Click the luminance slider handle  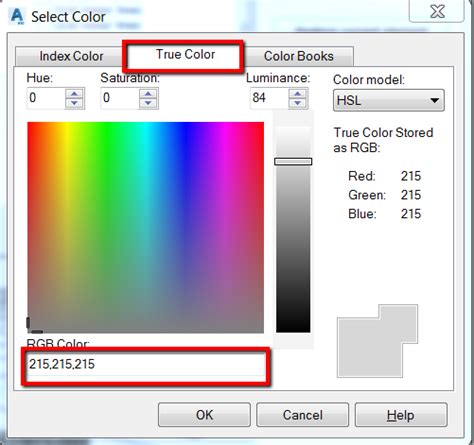click(293, 162)
